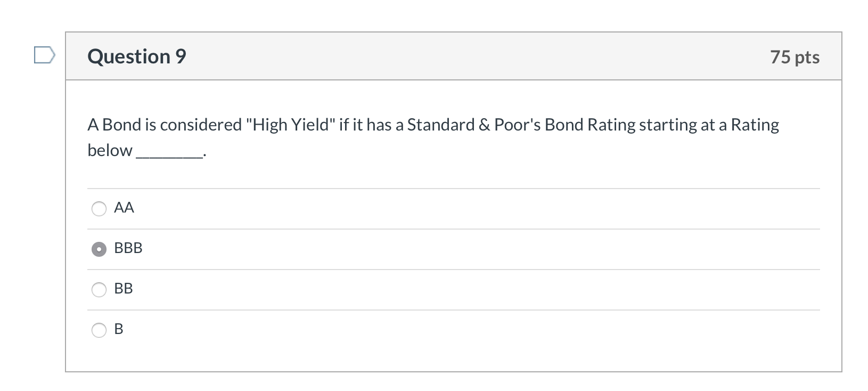The width and height of the screenshot is (868, 391).
Task: Click the divider above answer choices
Action: tap(453, 189)
